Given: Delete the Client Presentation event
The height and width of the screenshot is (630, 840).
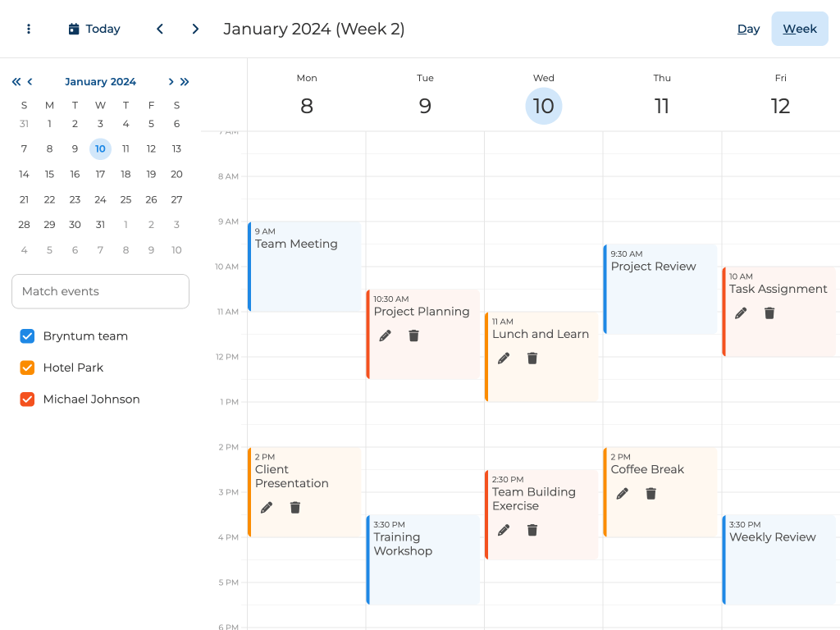Looking at the screenshot, I should 295,508.
